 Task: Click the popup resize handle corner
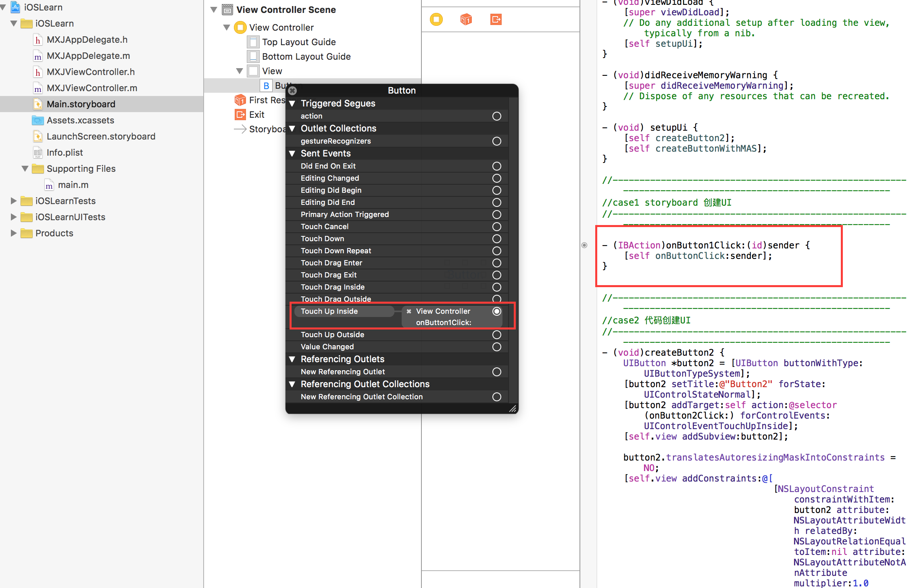[x=513, y=409]
